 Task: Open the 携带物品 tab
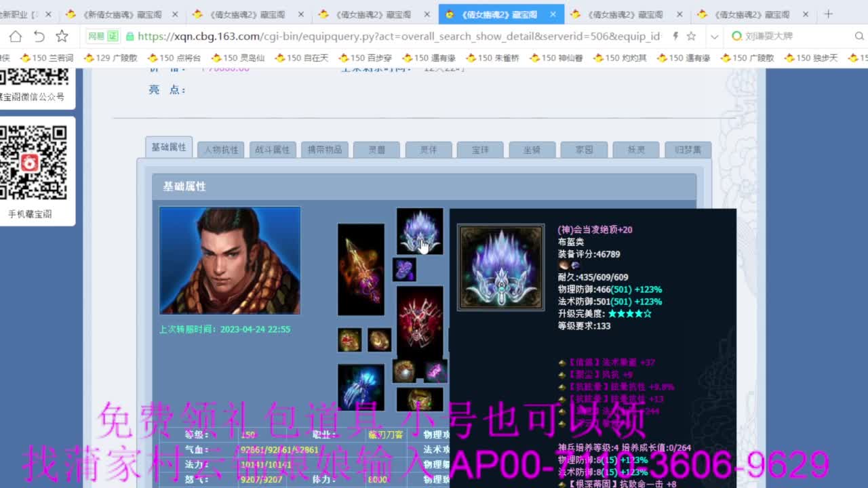(324, 149)
